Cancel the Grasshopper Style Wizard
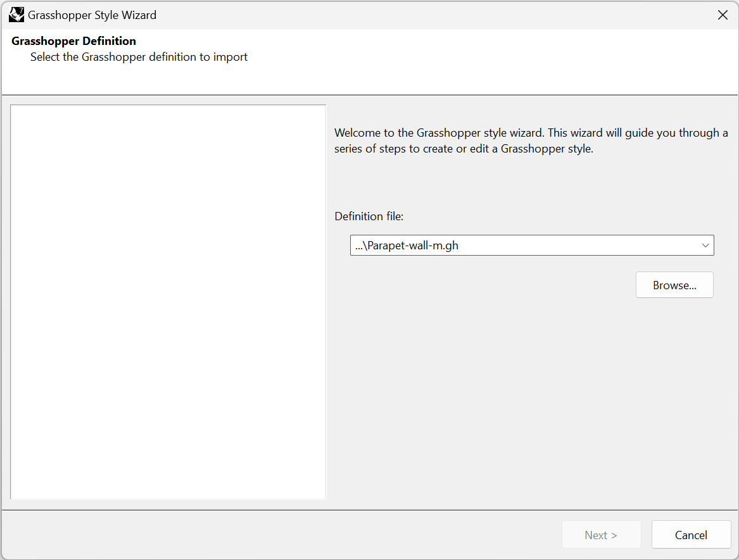Screen dimensions: 739x560 (691, 535)
